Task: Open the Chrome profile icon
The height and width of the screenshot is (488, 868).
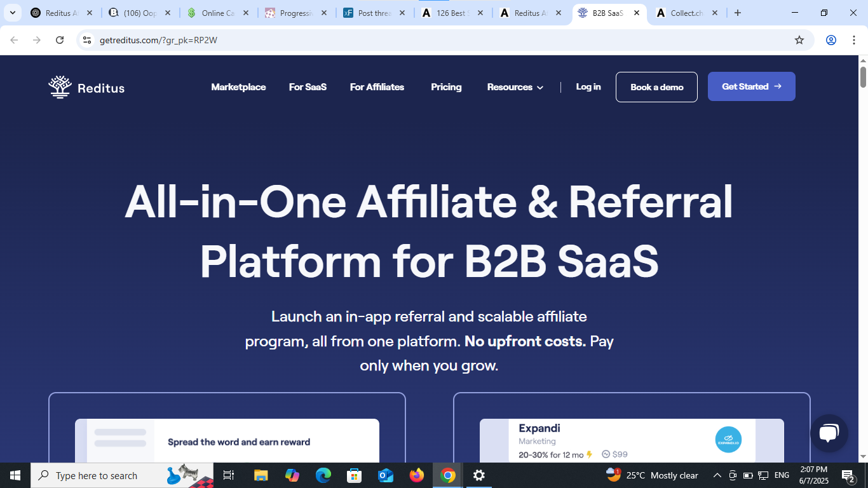Action: [x=831, y=40]
